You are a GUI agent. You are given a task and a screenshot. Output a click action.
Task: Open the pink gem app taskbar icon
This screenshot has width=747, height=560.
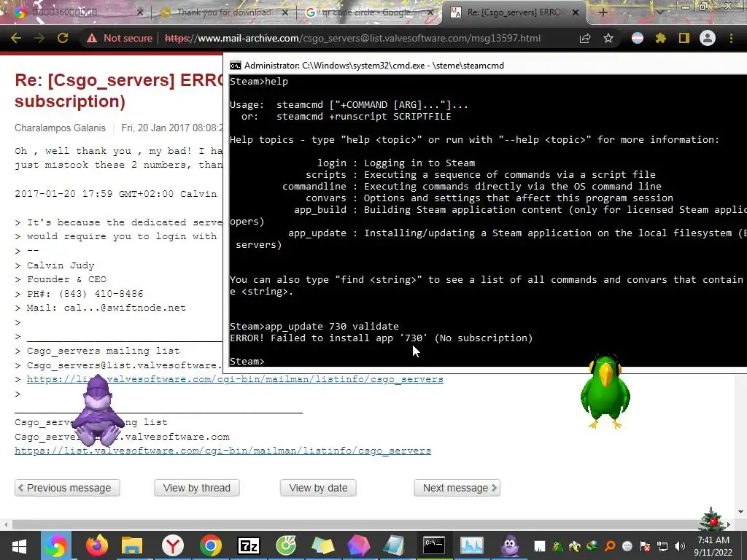coord(359,545)
